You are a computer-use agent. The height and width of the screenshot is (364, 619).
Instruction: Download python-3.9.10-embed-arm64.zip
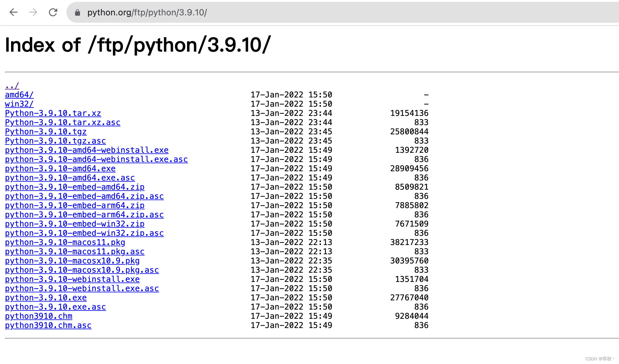click(74, 205)
